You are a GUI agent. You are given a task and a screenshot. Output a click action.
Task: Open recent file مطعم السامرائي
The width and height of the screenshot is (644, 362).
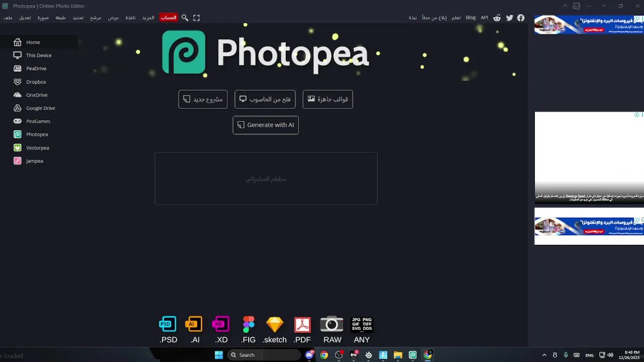[x=266, y=178]
